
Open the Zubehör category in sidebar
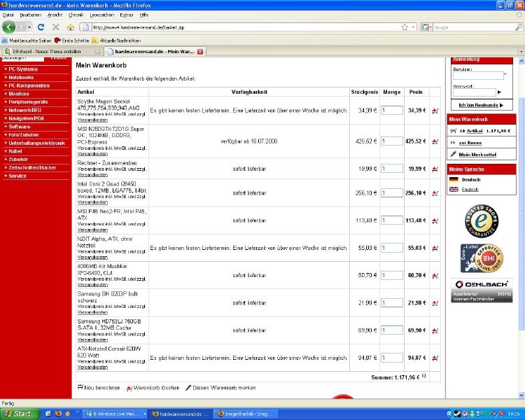pos(18,160)
